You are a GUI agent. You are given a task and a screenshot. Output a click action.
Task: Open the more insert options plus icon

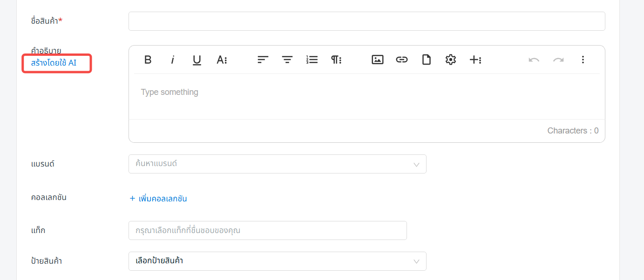[x=475, y=60]
